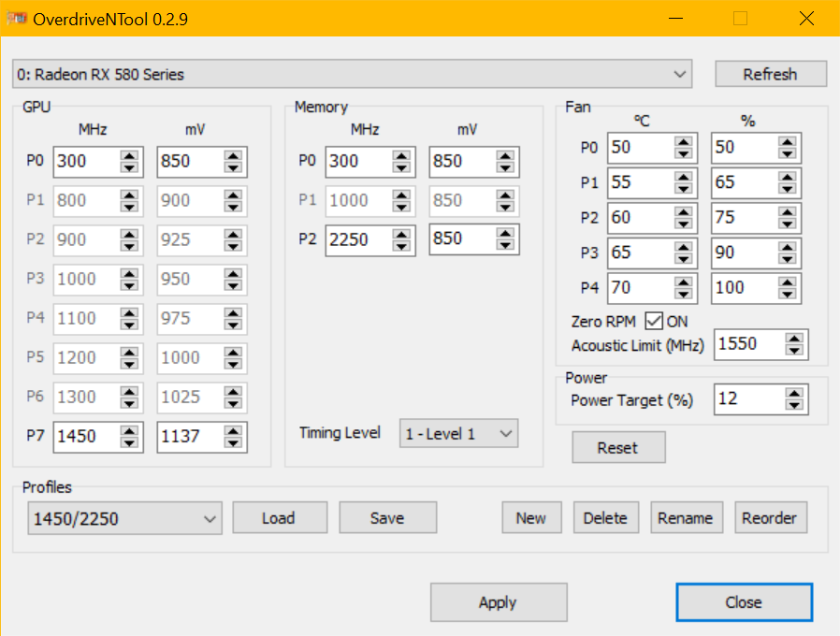The width and height of the screenshot is (840, 636).
Task: Increase Acoustic Limit with up arrow
Action: [x=794, y=338]
